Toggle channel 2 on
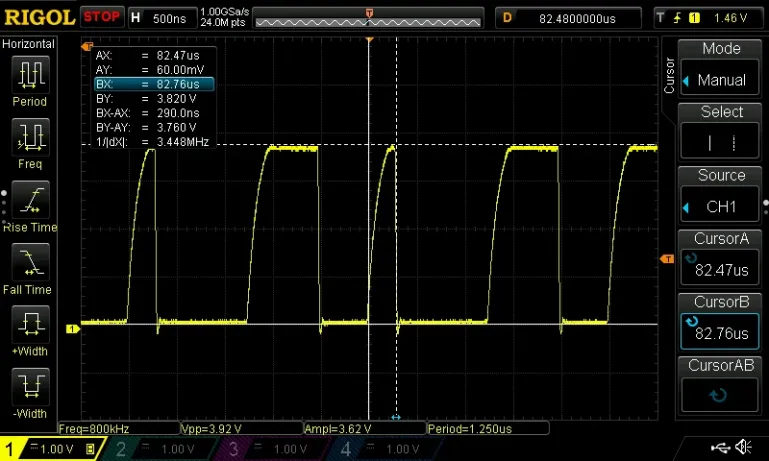This screenshot has height=461, width=769. [159, 449]
